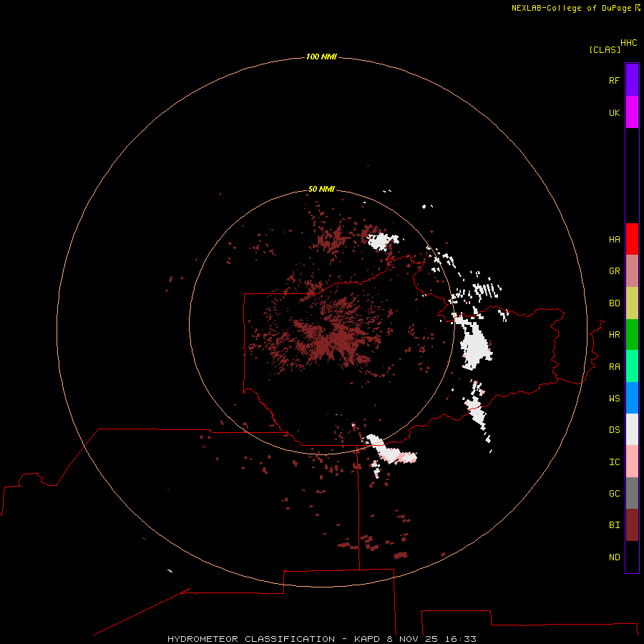
Task: Click the RA legend label
Action: pyautogui.click(x=614, y=367)
